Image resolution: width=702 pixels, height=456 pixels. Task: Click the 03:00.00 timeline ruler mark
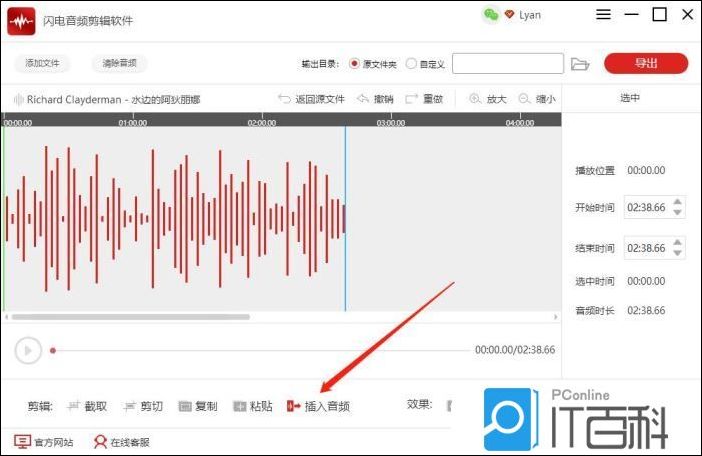coord(391,122)
